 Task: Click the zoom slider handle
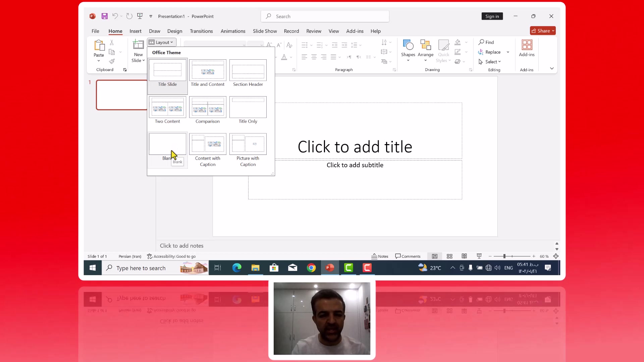coord(504,256)
